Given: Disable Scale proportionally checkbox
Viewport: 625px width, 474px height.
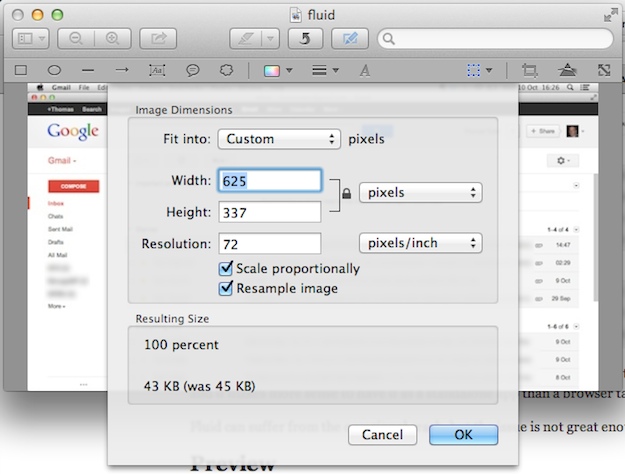Looking at the screenshot, I should click(x=226, y=269).
